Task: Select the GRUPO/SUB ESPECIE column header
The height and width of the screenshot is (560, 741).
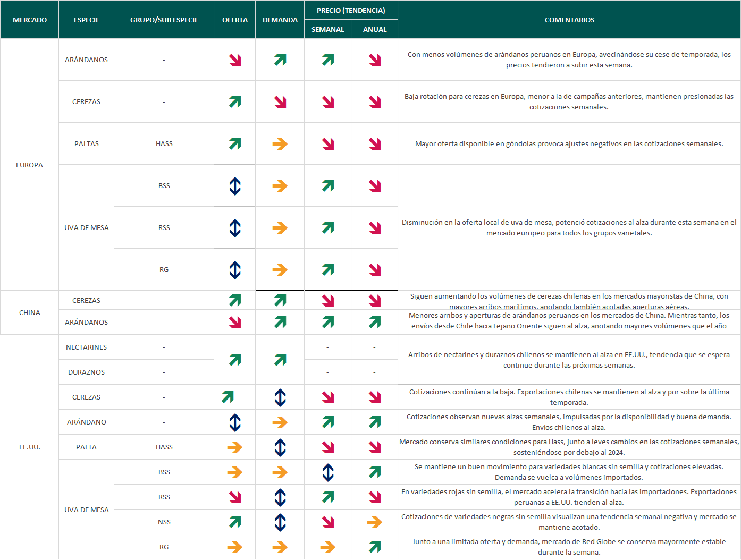Action: pyautogui.click(x=164, y=20)
